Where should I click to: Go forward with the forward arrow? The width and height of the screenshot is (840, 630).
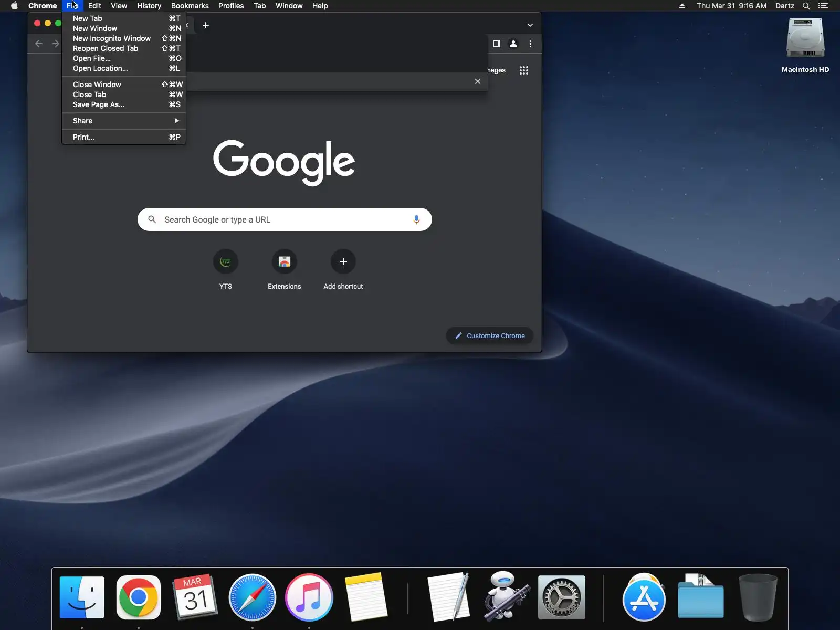[x=55, y=44]
